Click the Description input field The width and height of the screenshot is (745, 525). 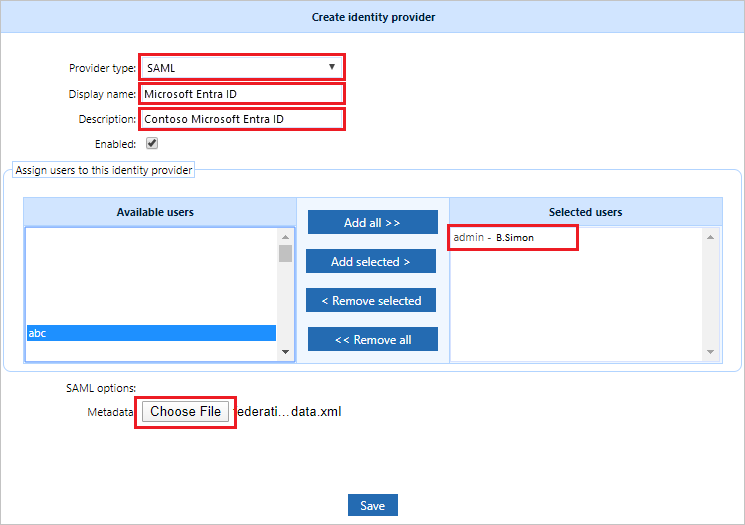242,119
